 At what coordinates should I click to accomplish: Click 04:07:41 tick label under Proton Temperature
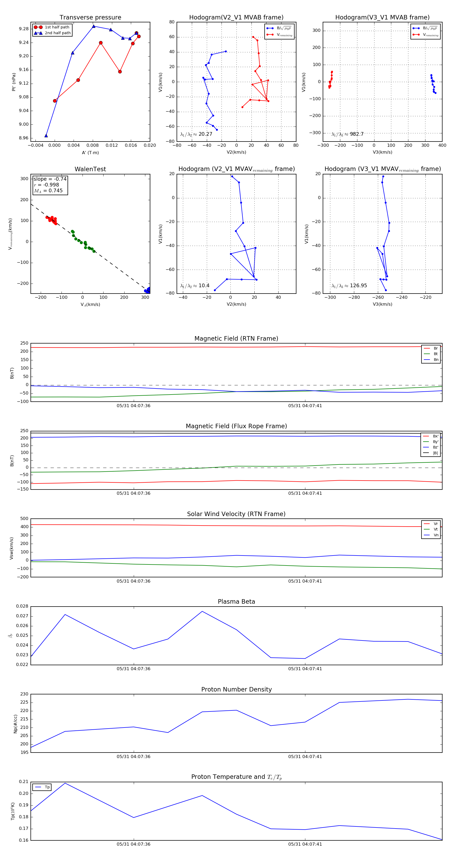305,844
